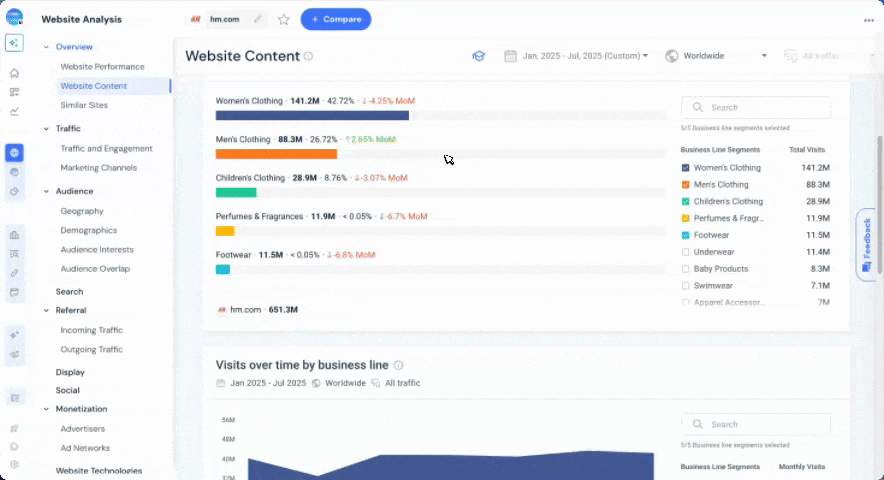Click the star favorite icon beside hm.com
Image resolution: width=884 pixels, height=480 pixels.
click(x=284, y=19)
